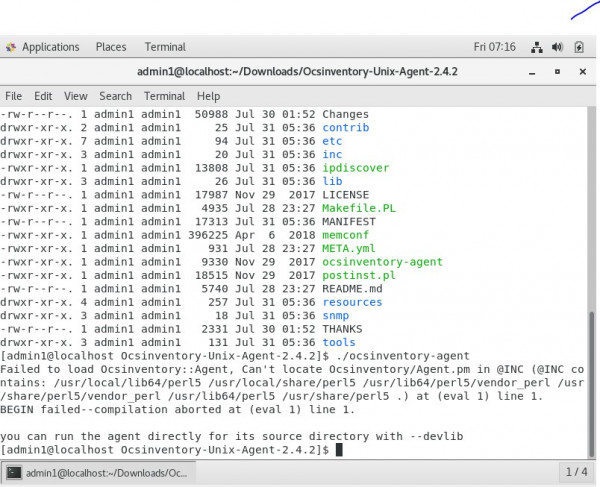Click the wired network status icon
Screen dimensions: 600x487
(x=537, y=47)
